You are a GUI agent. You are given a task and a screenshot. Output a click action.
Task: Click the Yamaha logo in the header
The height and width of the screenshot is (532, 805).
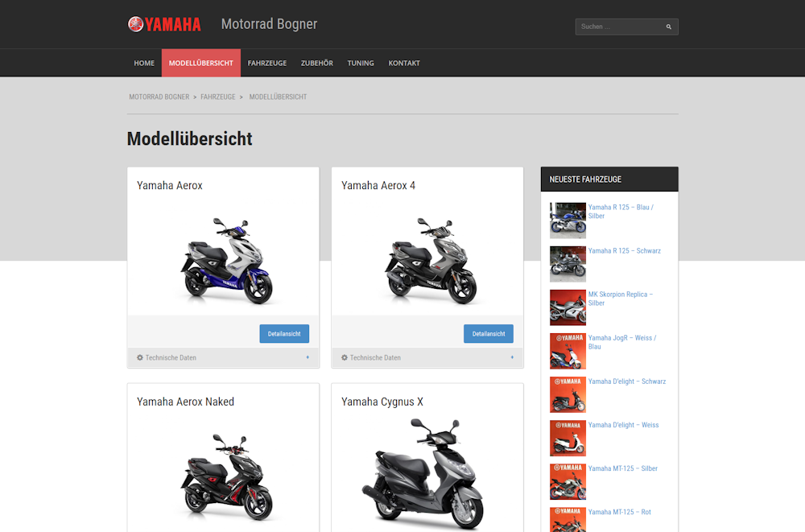point(164,24)
